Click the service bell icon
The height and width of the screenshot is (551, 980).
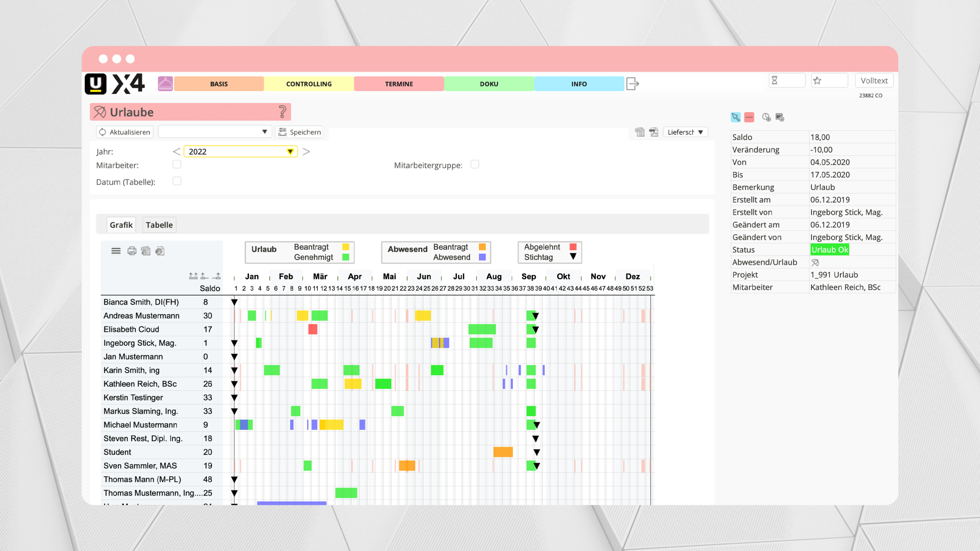(165, 83)
